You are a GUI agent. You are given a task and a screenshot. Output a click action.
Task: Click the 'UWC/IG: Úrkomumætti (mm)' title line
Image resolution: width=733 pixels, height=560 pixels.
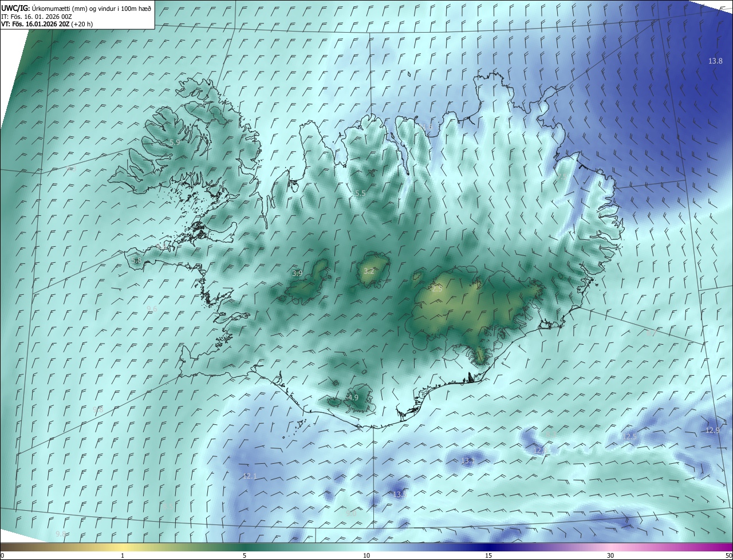click(77, 7)
